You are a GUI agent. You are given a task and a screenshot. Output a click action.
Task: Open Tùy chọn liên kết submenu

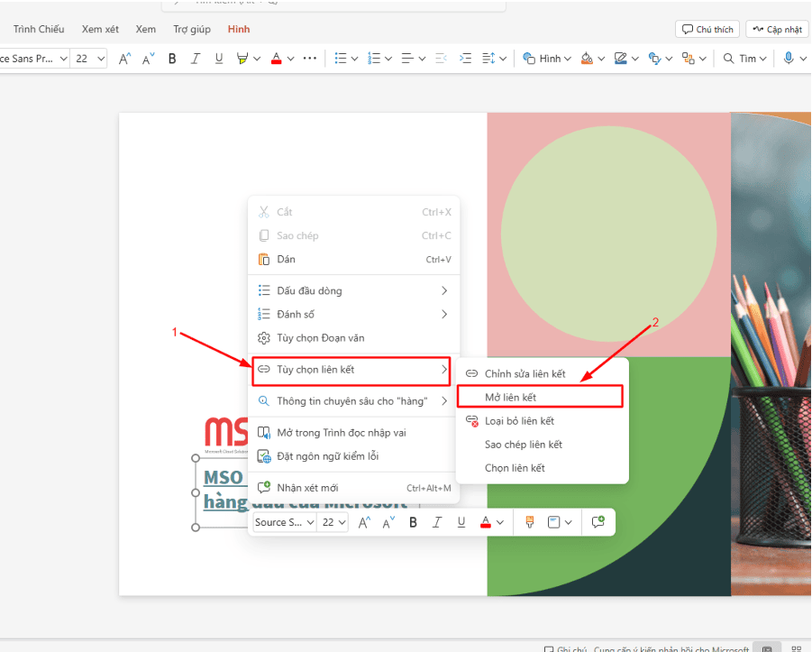pos(351,370)
